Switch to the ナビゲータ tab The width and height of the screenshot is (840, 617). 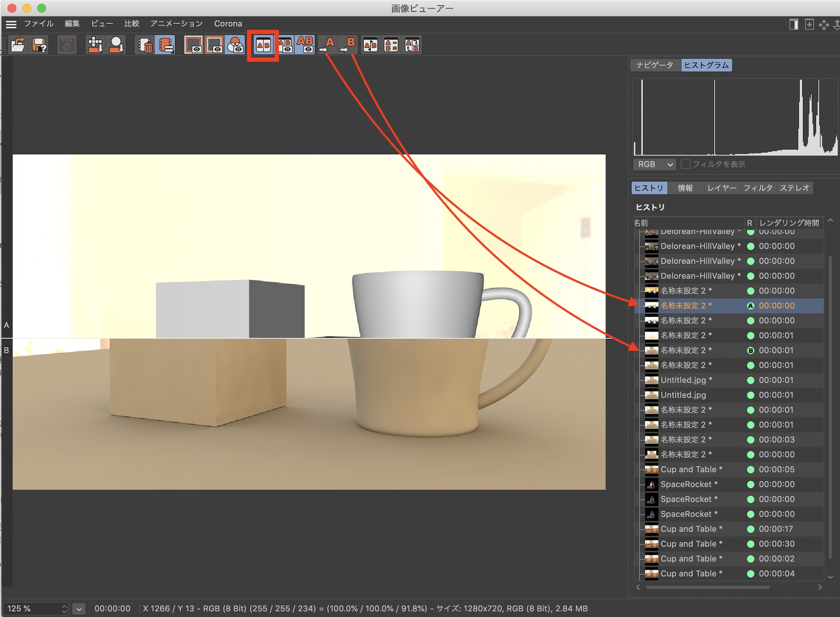[x=655, y=65]
